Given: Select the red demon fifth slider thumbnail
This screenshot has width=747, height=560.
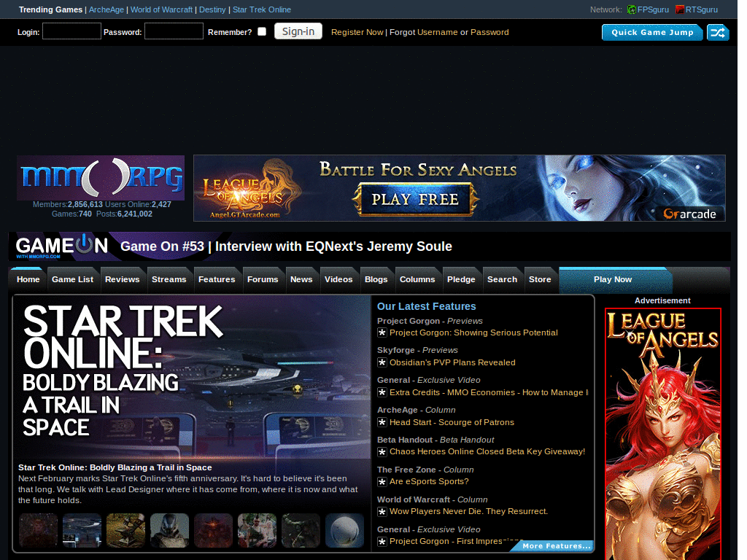Looking at the screenshot, I should coord(214,530).
